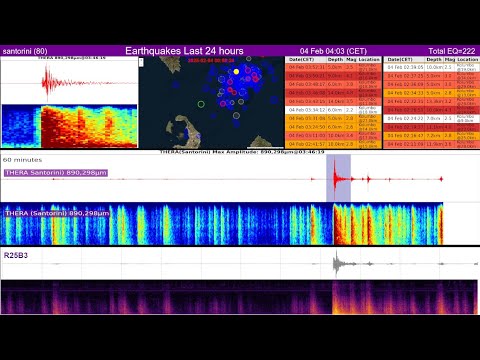Select the green circle earthquake marker
480x360 pixels.
(201, 104)
